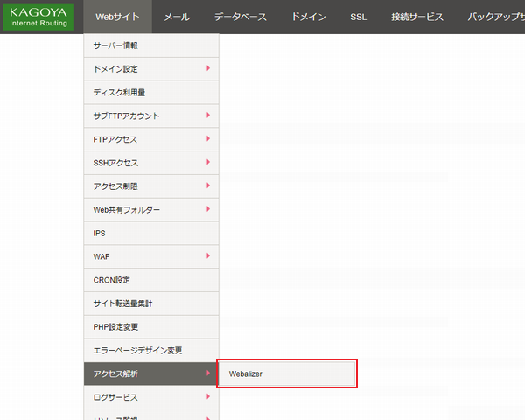Select FTPアクセス menu entry

pos(151,139)
